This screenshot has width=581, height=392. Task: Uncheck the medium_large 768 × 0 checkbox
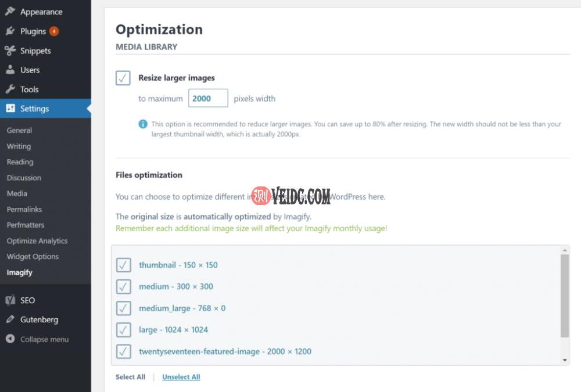pos(123,308)
